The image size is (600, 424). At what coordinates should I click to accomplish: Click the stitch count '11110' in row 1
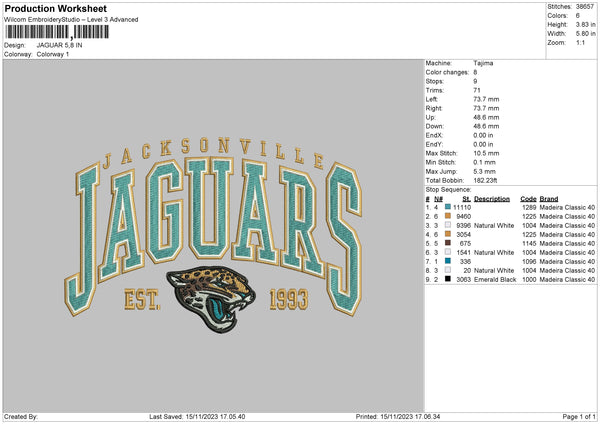[462, 207]
